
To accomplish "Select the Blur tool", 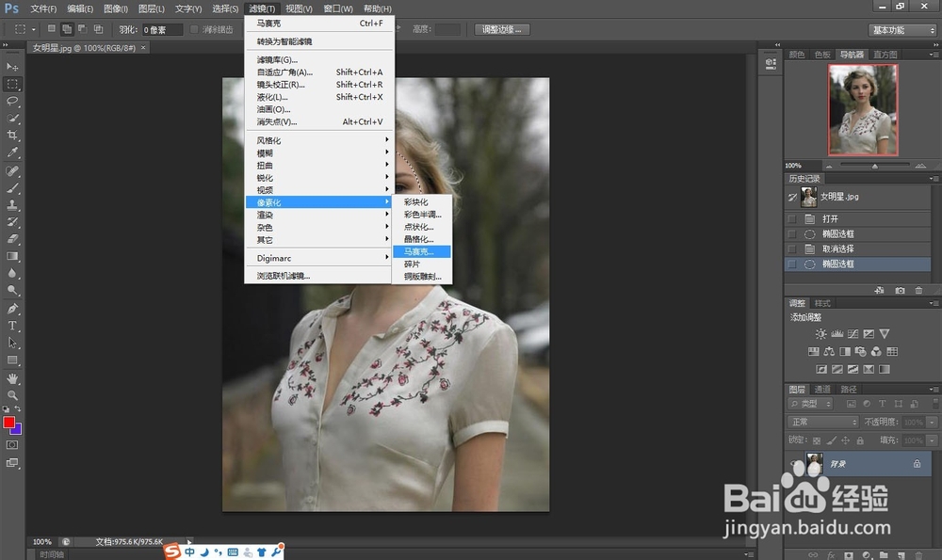I will 12,273.
